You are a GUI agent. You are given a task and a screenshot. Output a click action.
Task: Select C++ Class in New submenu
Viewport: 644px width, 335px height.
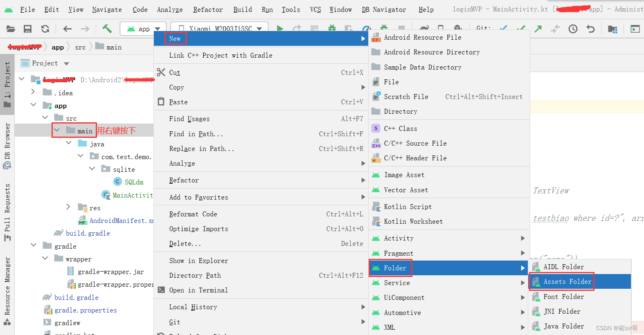click(x=449, y=128)
